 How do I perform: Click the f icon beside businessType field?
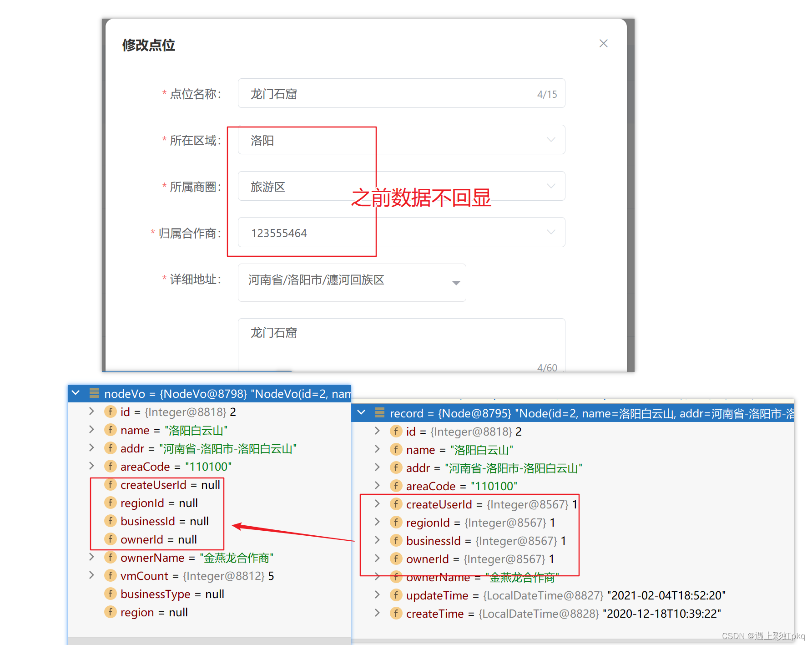111,594
